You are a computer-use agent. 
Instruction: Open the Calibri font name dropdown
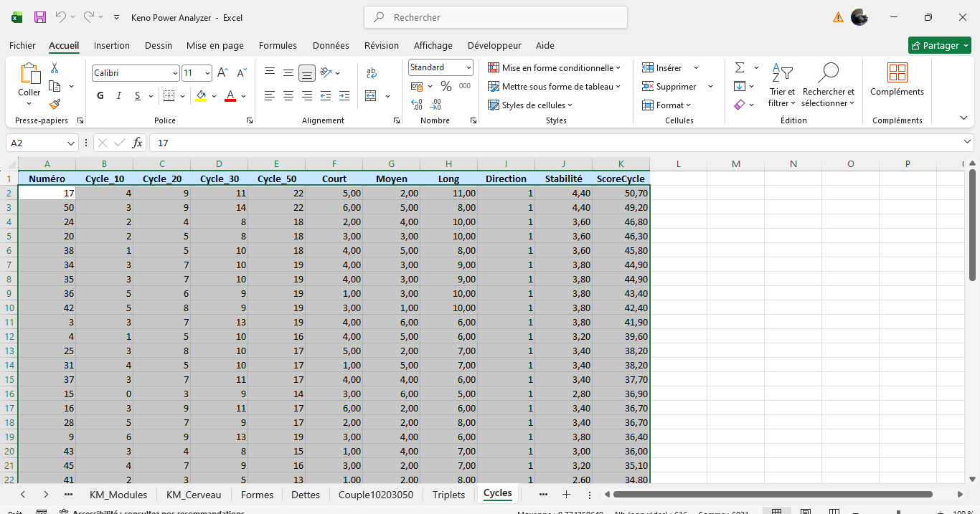[x=175, y=73]
